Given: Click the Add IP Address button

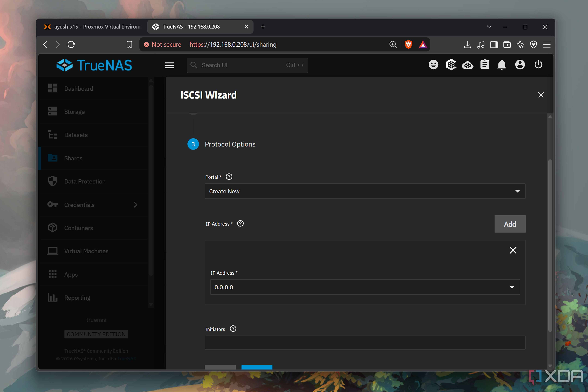Looking at the screenshot, I should [510, 224].
